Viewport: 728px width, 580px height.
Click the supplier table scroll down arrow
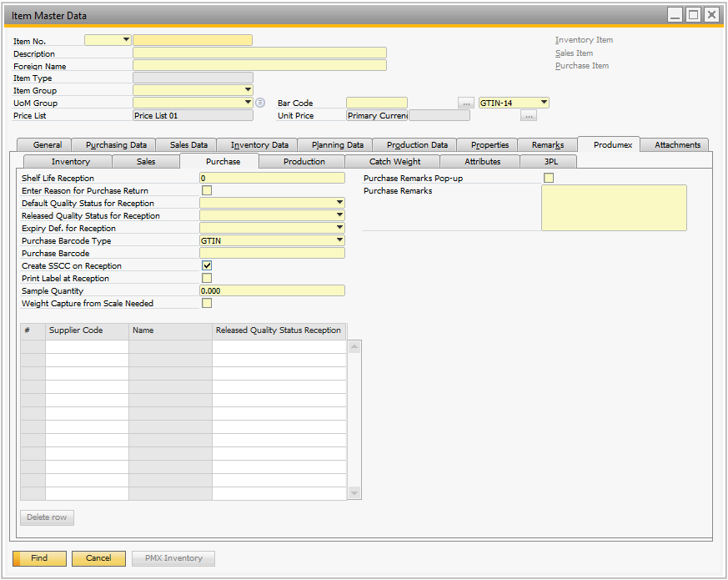tap(354, 493)
